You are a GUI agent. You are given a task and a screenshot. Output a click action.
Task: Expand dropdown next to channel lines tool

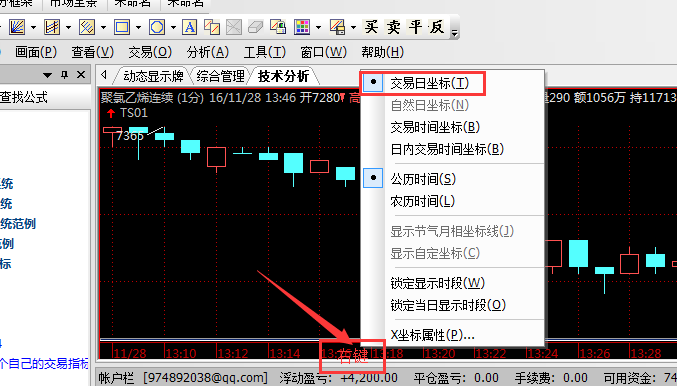tap(68, 28)
